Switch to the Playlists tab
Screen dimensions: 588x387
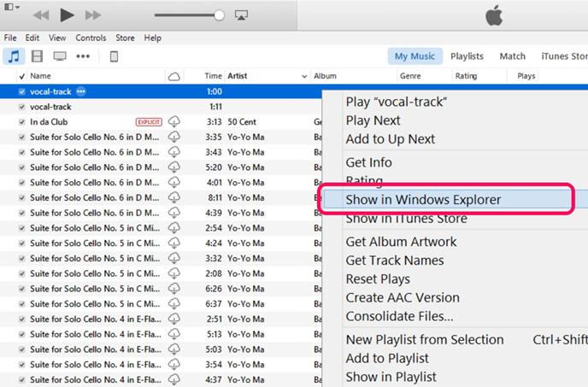pyautogui.click(x=467, y=56)
